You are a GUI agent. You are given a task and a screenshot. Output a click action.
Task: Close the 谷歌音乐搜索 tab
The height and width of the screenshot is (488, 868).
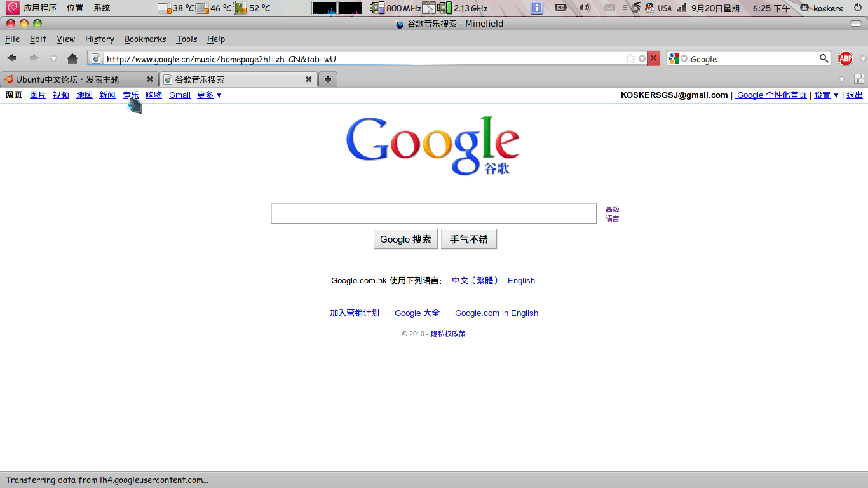pos(309,79)
